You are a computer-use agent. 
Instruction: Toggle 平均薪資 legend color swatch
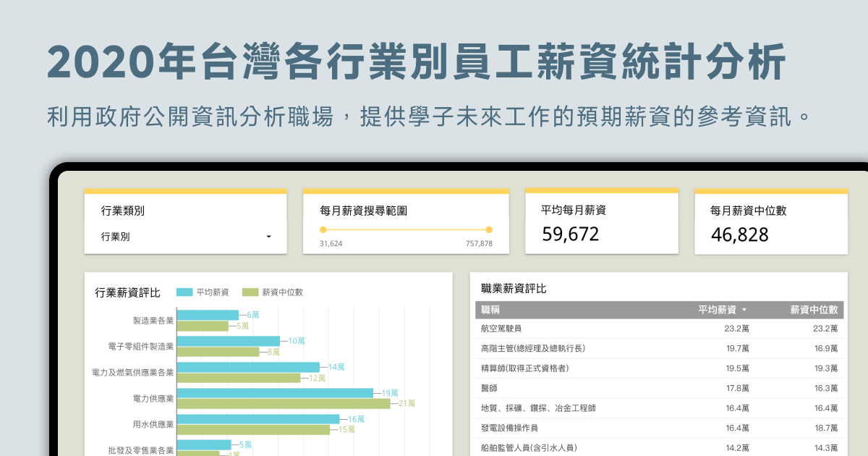(184, 292)
